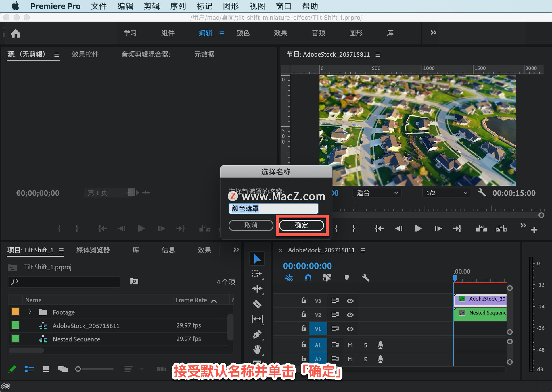
Task: Click green label swatch of Nested Sequence
Action: point(15,339)
